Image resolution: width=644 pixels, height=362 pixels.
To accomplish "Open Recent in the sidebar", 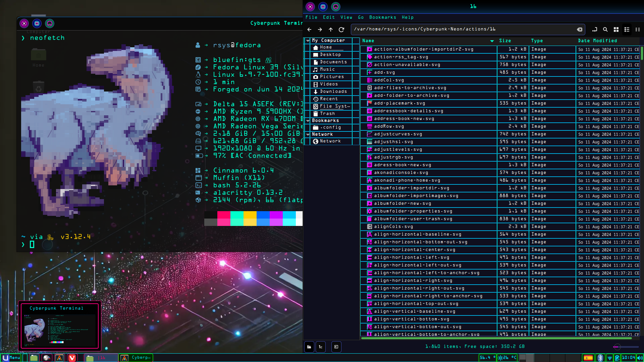I will [x=331, y=99].
